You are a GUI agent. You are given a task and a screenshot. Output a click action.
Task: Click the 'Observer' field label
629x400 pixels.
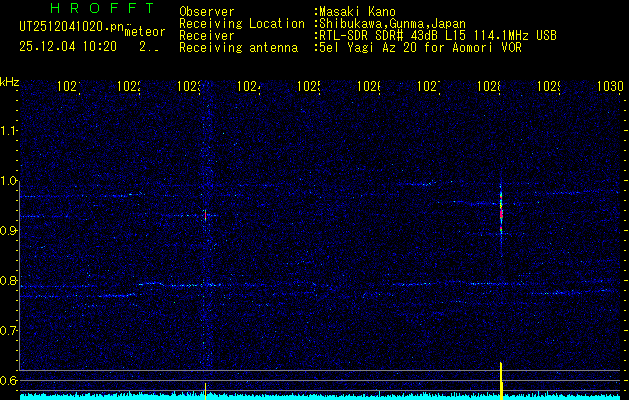click(207, 12)
